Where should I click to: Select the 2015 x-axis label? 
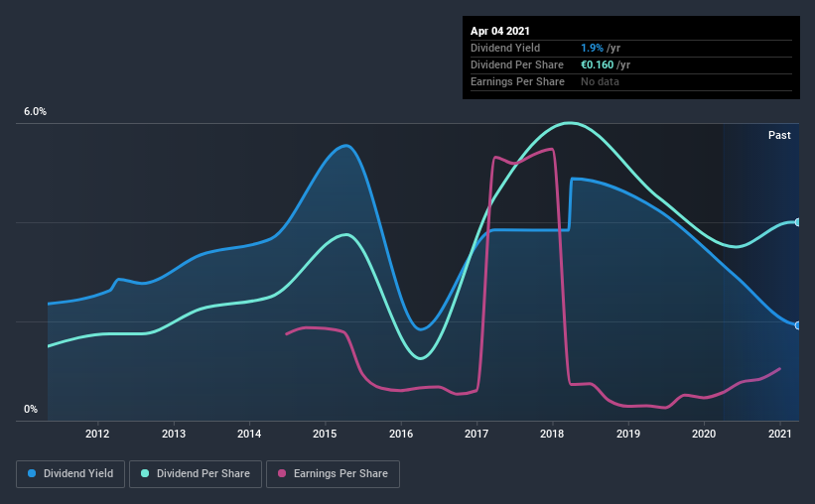(325, 434)
